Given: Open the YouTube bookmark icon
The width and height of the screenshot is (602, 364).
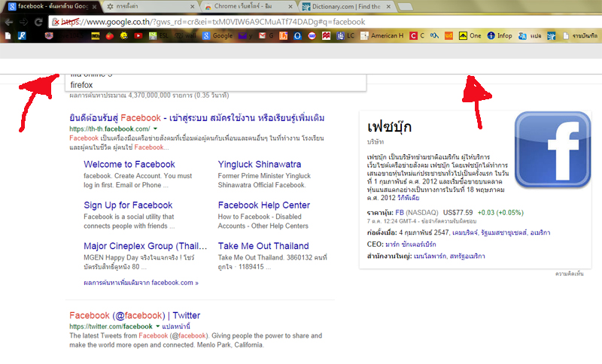Looking at the screenshot, I should pos(138,35).
